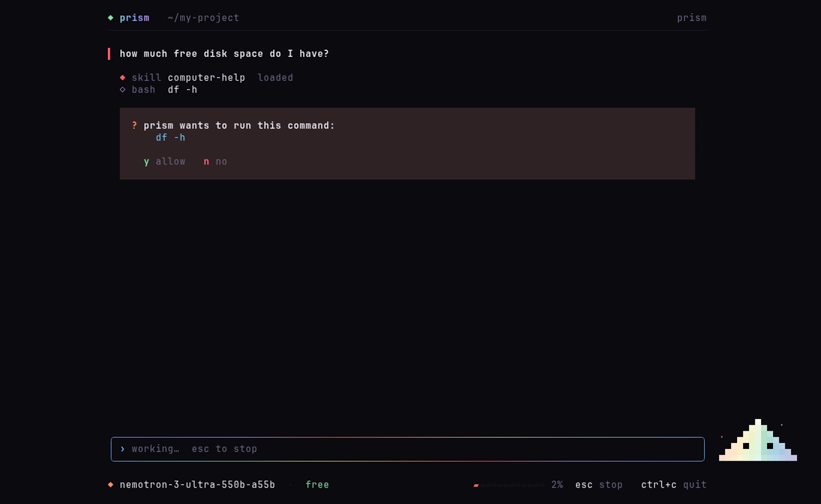Focus the working… input field
The image size is (821, 504).
coord(408,449)
